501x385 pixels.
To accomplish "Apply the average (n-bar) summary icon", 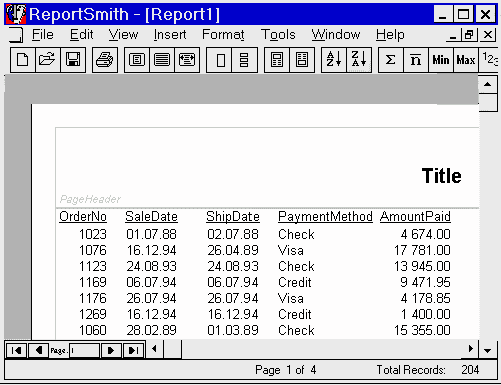I will click(416, 60).
